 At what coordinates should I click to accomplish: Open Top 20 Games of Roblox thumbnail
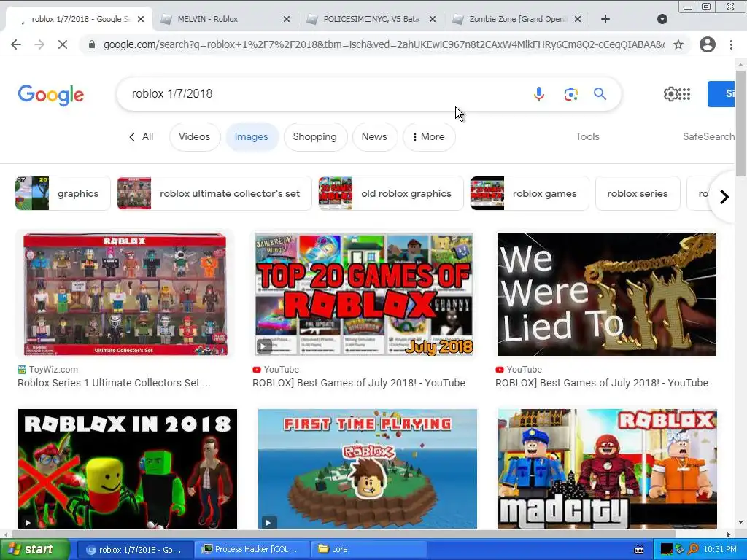364,294
